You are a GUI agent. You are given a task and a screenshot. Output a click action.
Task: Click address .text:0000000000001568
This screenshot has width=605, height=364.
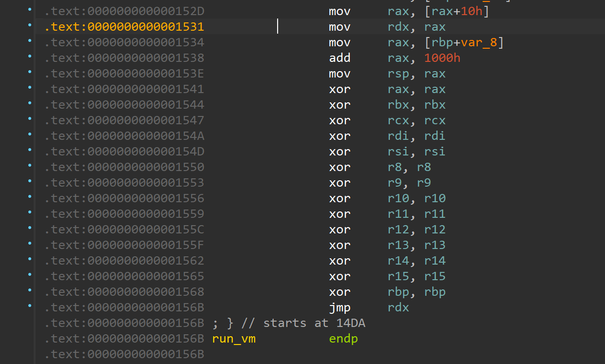[124, 292]
